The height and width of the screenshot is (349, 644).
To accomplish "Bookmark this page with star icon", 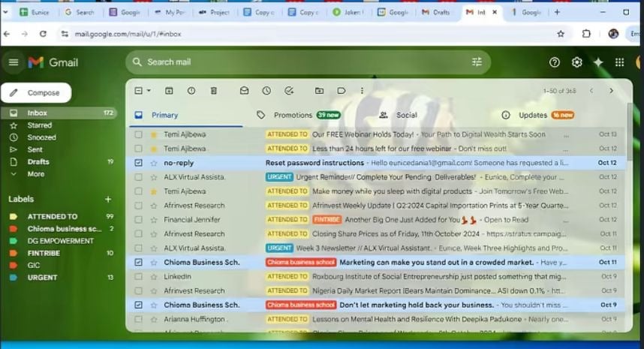I will (x=561, y=34).
